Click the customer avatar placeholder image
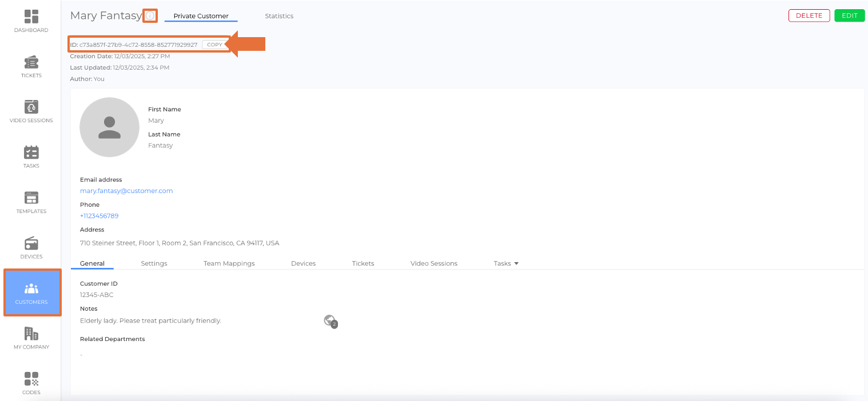The height and width of the screenshot is (401, 868). [x=109, y=127]
